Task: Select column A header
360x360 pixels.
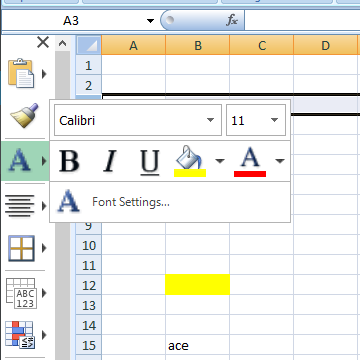Action: 133,45
